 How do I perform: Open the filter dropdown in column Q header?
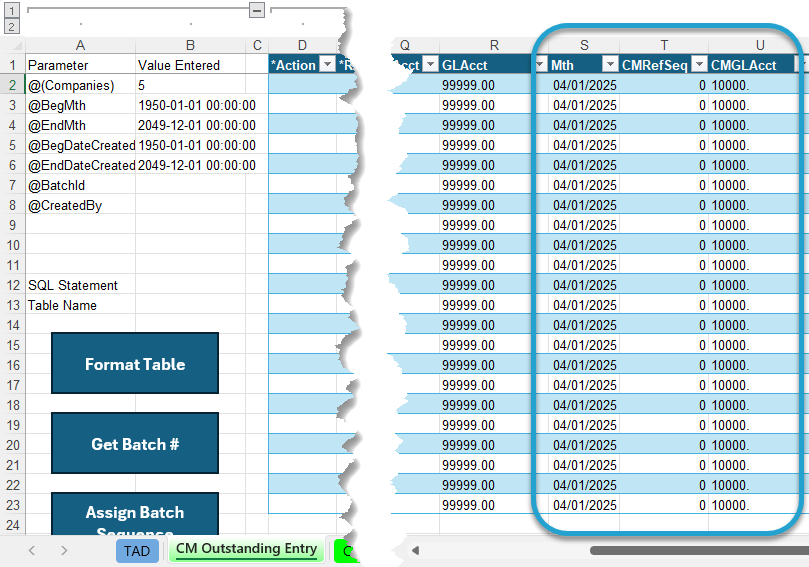point(430,64)
